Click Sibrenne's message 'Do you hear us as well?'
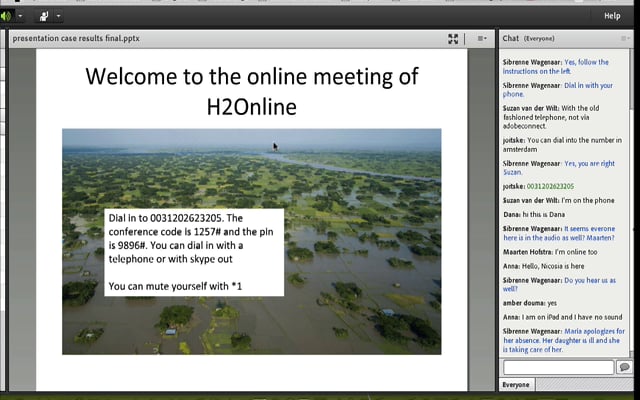Image resolution: width=640 pixels, height=400 pixels. point(559,284)
